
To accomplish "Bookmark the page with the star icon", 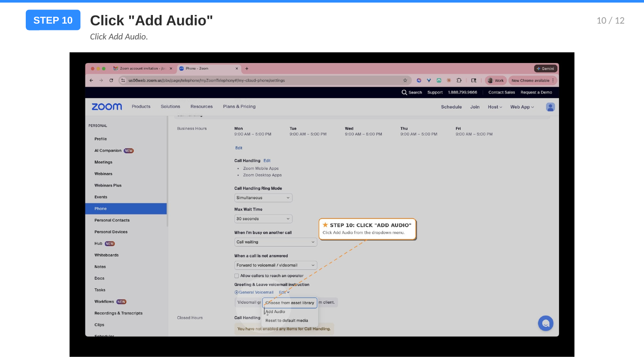I will click(x=404, y=80).
